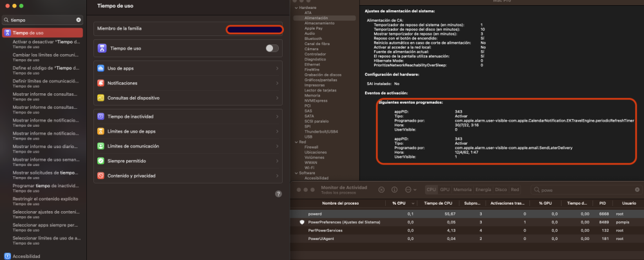
Task: Select Memoria in the Hardware tree
Action: coord(312,95)
